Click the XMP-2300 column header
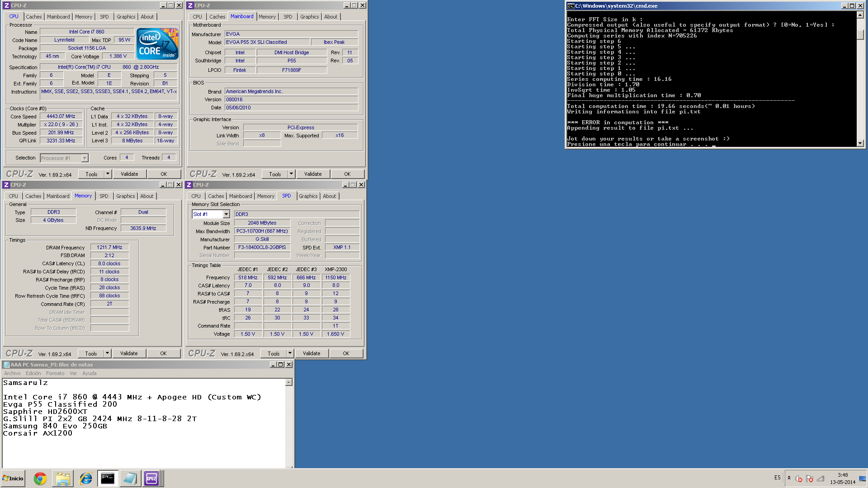This screenshot has height=488, width=868. click(x=336, y=269)
